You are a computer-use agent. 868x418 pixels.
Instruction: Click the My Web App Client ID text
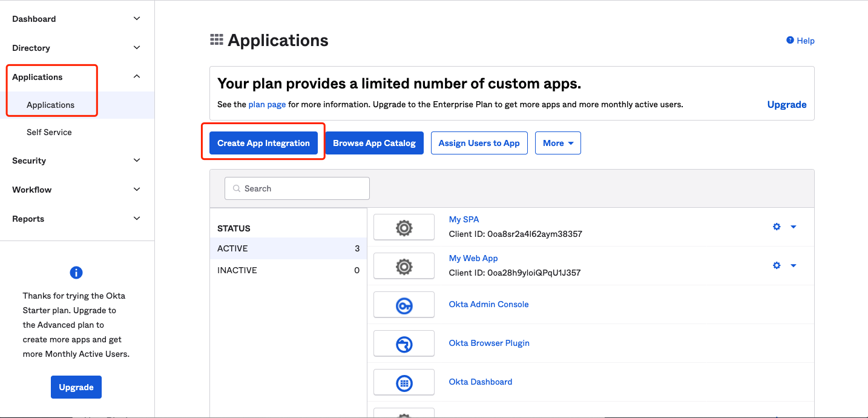pos(515,273)
